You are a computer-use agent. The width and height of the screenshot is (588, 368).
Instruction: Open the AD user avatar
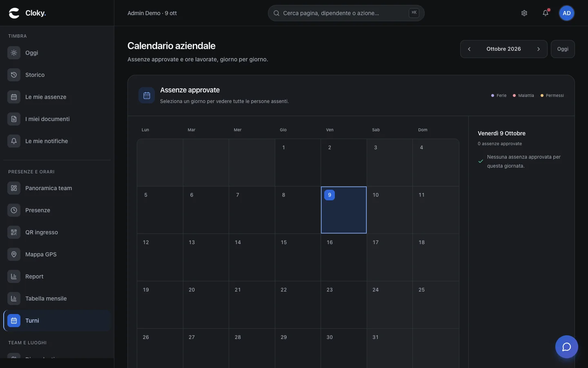567,13
